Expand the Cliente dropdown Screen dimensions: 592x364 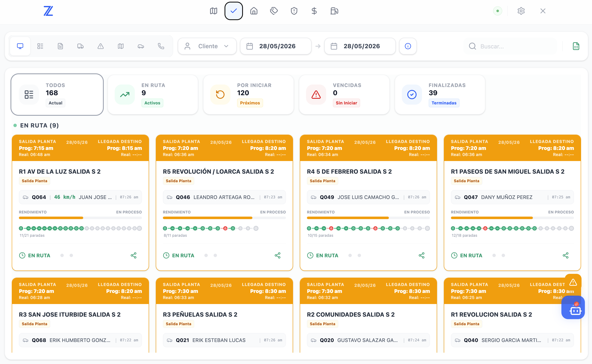point(207,46)
